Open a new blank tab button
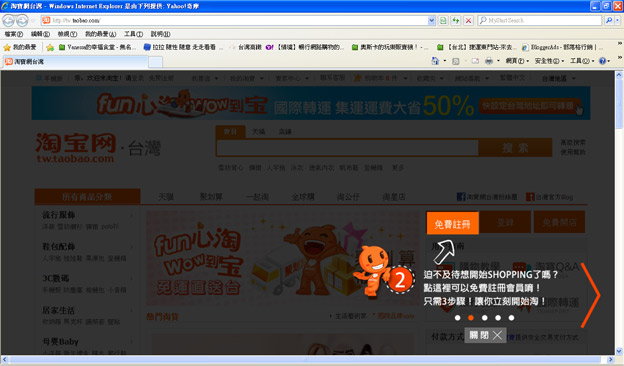Viewport: 624px width, 366px height. tap(155, 62)
